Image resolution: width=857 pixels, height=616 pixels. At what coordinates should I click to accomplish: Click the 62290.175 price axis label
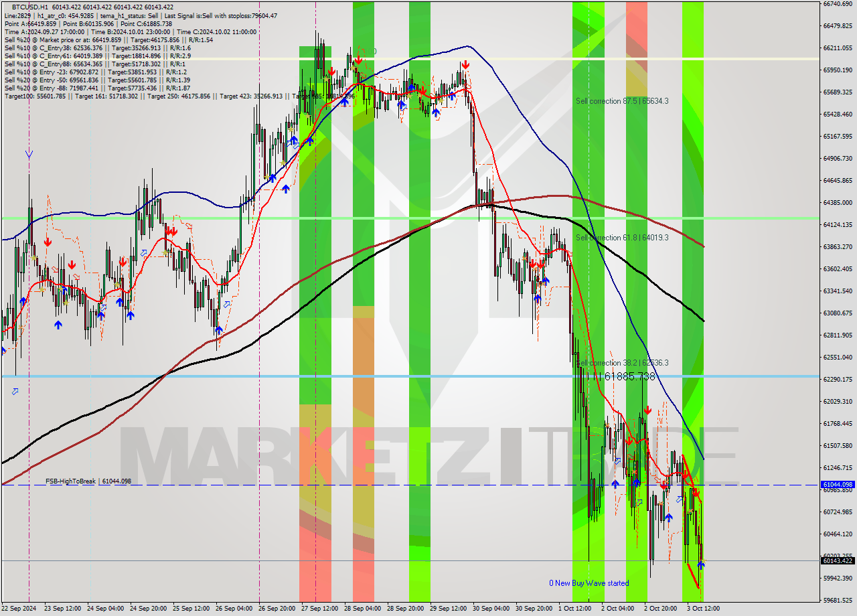(x=838, y=379)
